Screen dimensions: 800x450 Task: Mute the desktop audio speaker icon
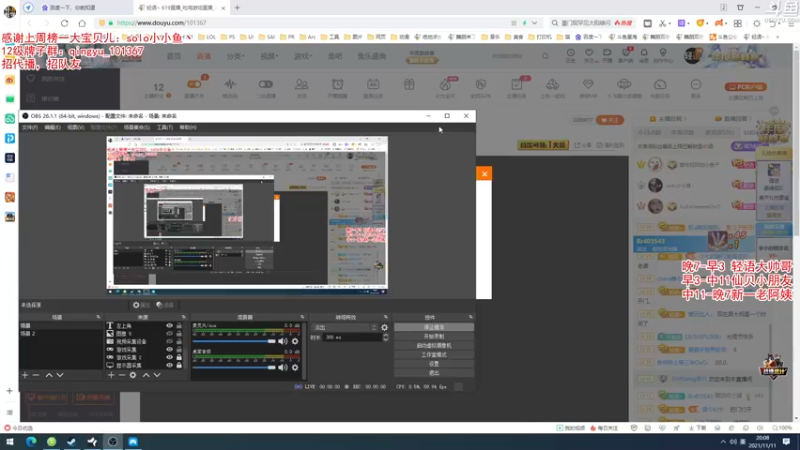point(283,367)
